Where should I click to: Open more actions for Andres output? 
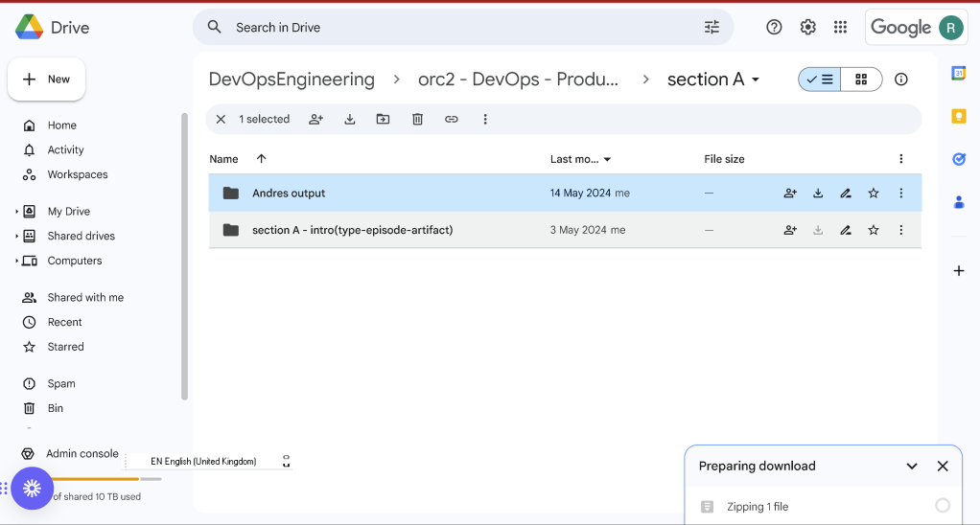tap(900, 193)
